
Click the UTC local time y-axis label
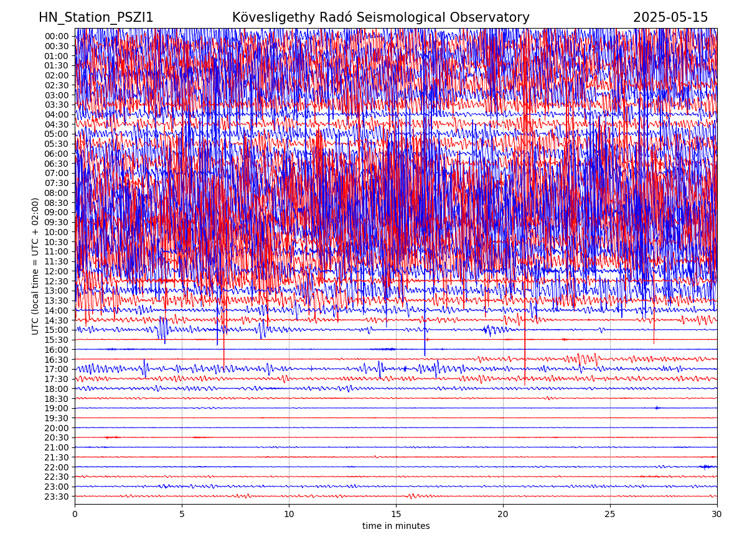tap(35, 266)
